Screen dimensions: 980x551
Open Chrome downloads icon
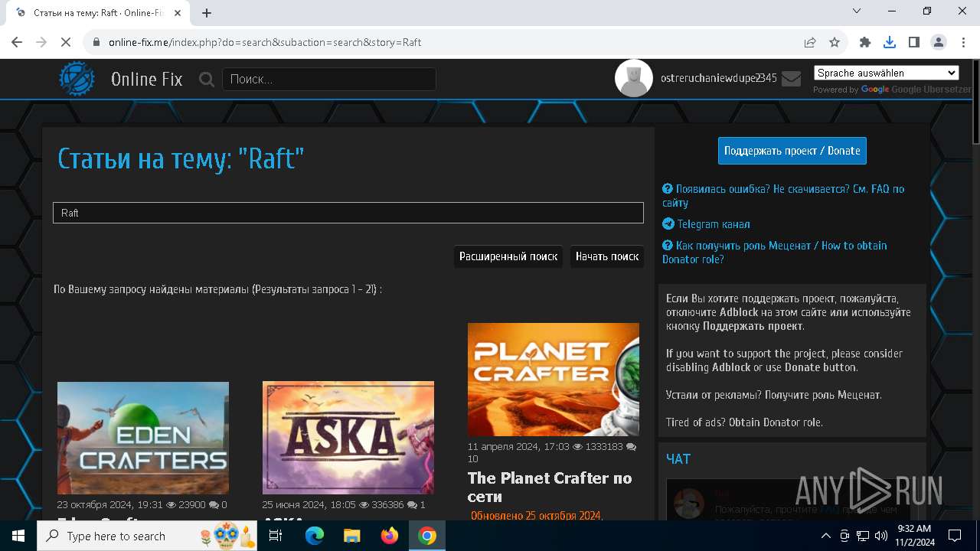click(x=890, y=42)
